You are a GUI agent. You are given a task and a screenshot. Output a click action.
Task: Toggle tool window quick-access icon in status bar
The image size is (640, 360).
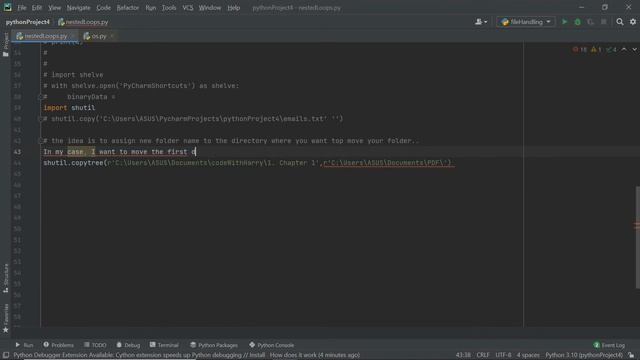pyautogui.click(x=6, y=356)
